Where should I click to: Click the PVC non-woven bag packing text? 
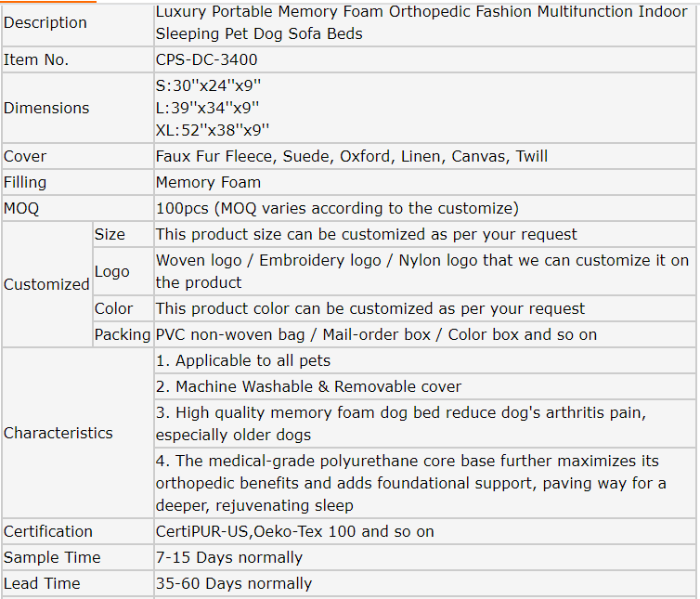coord(376,334)
